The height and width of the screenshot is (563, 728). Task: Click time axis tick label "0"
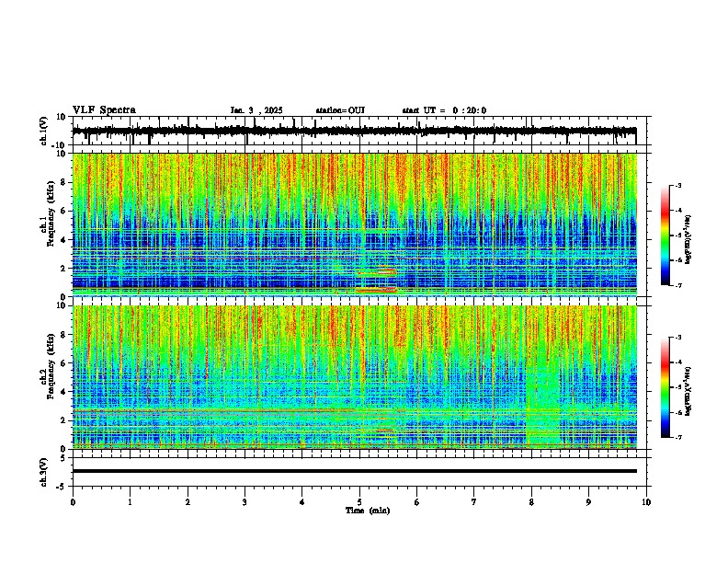point(73,502)
